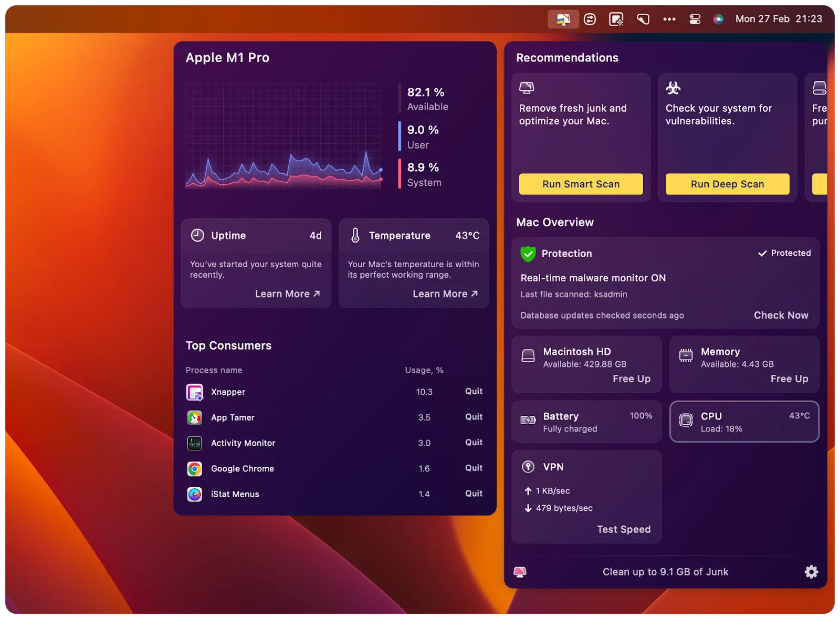Open the settings gear icon
The height and width of the screenshot is (619, 840).
pos(812,572)
